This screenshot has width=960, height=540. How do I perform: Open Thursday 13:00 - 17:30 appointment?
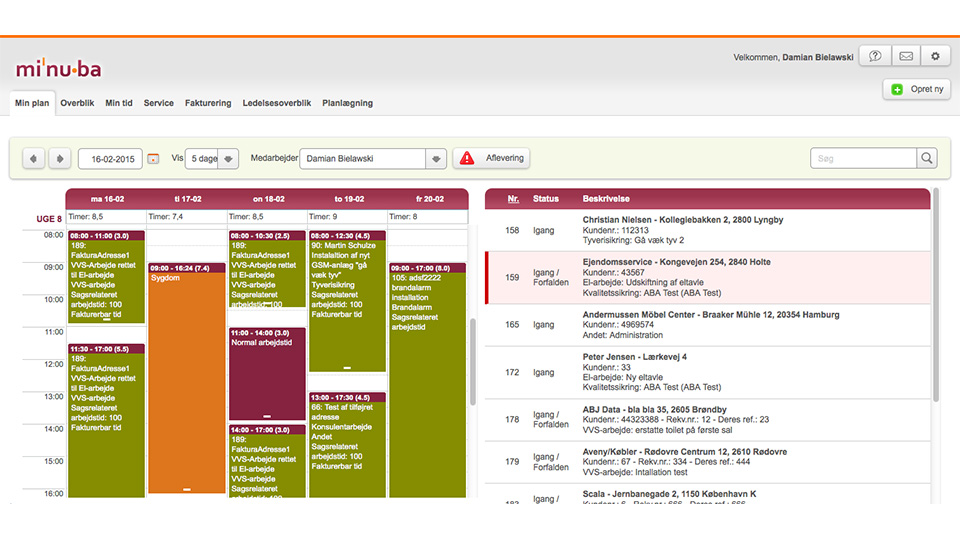pos(347,445)
